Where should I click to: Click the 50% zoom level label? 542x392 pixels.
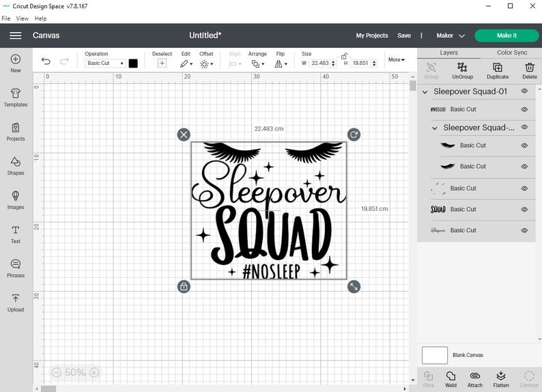[75, 372]
